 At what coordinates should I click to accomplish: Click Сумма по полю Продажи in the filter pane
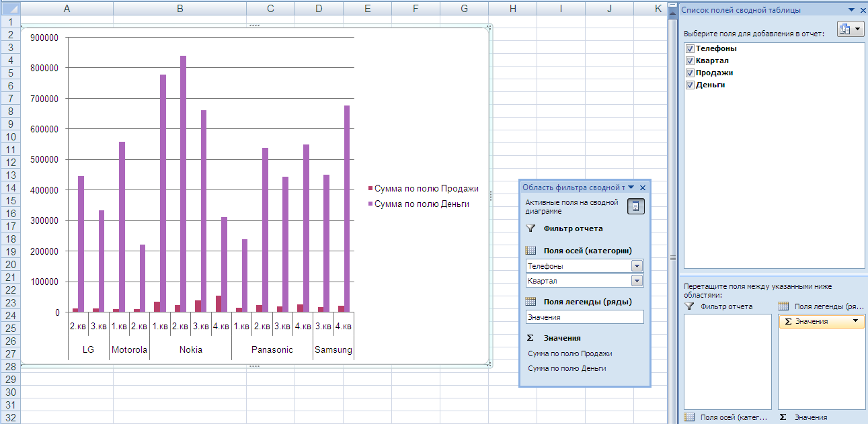(x=570, y=353)
